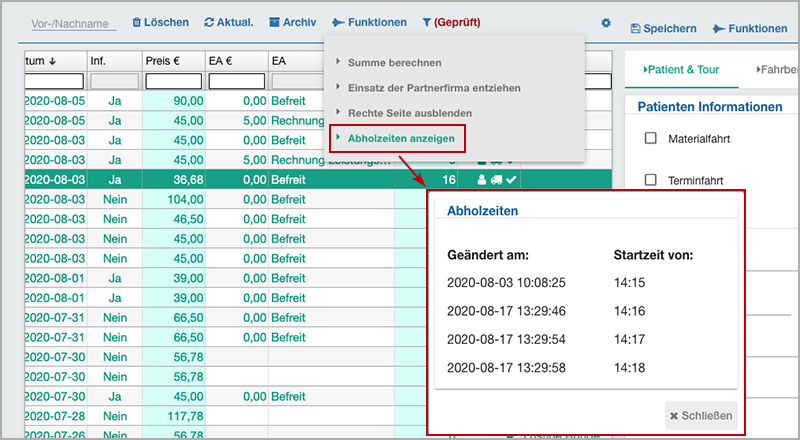Click the person icon in highlighted row
800x440 pixels.
(480, 179)
